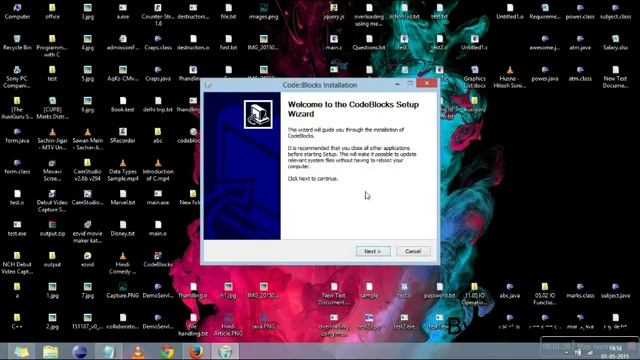Image resolution: width=640 pixels, height=360 pixels.
Task: Open Google Chrome from the taskbar
Action: (167, 352)
